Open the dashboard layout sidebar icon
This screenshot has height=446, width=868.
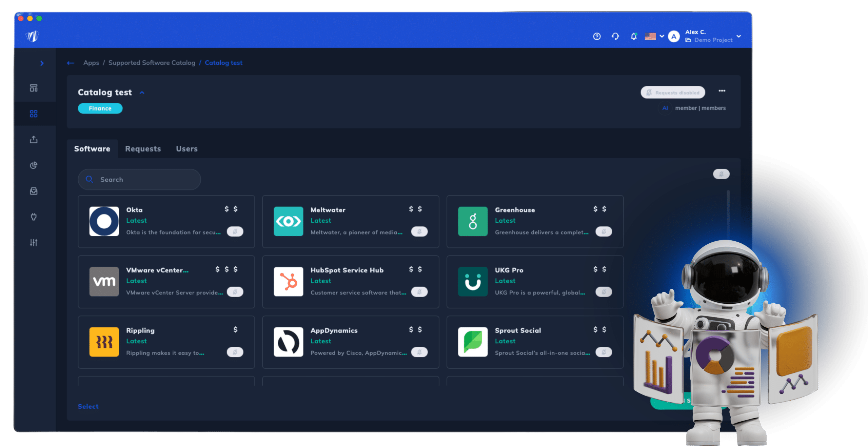[34, 88]
